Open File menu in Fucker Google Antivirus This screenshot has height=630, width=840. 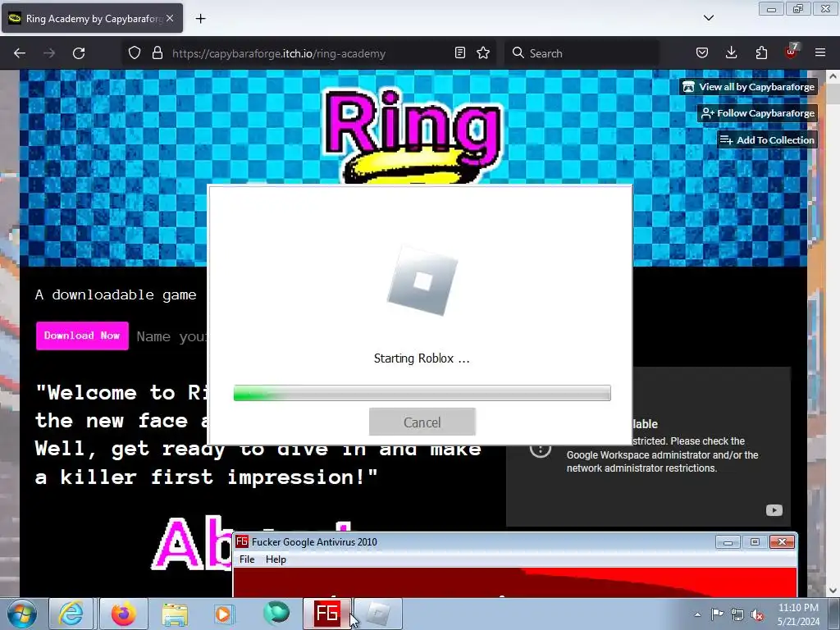247,559
